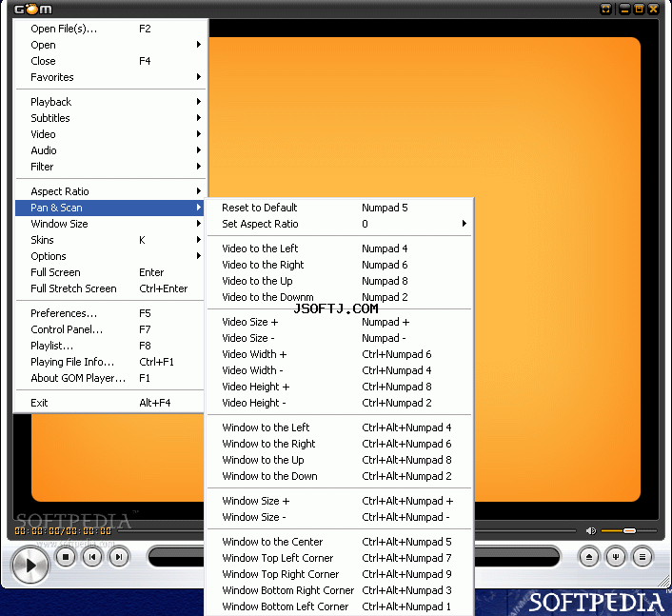Open Preferences... from menu
Screen dimensions: 672x616
[x=110, y=313]
